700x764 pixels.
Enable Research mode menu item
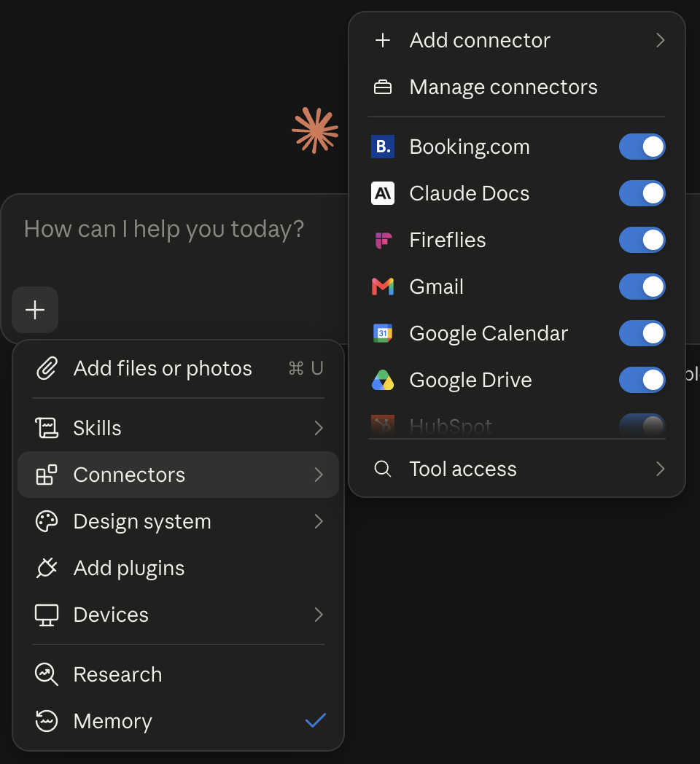[179, 674]
